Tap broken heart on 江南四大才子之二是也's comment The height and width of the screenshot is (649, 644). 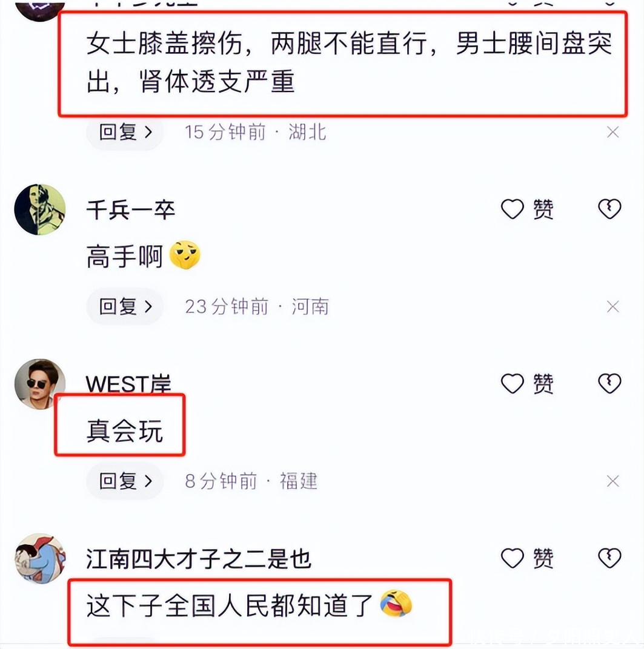[x=609, y=558]
